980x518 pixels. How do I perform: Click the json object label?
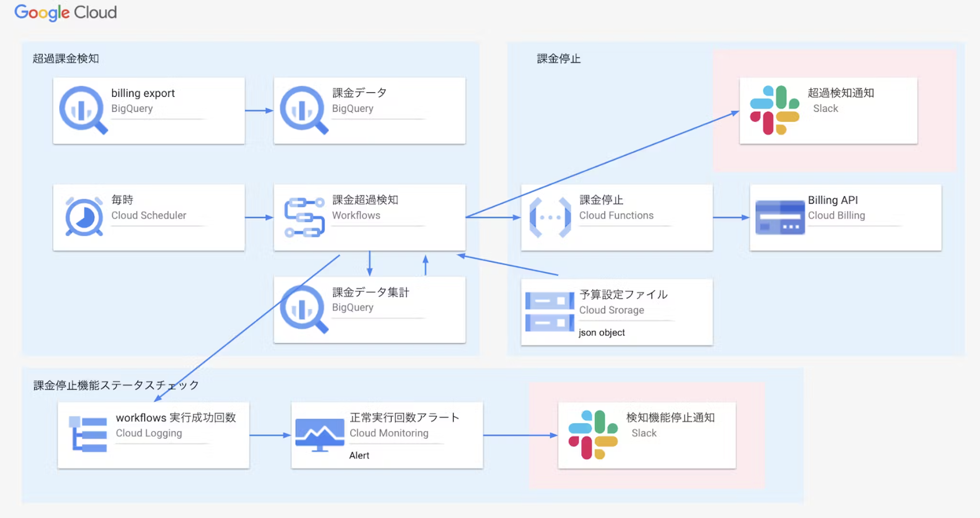coord(601,332)
